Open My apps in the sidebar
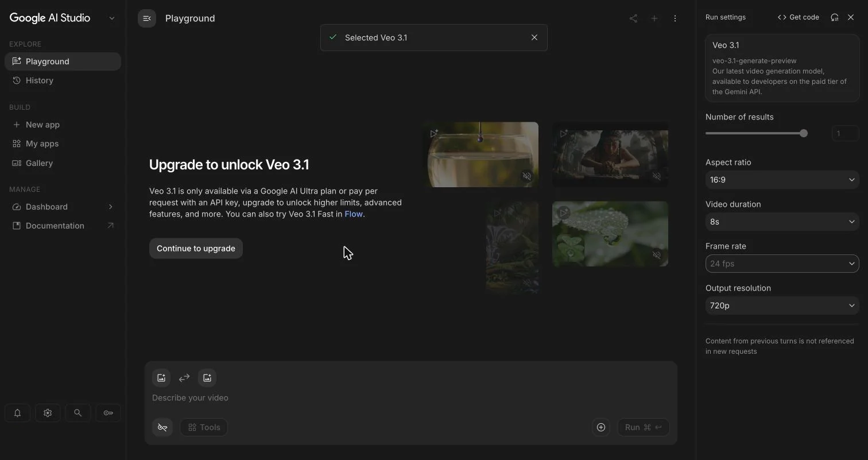Screen dimensions: 868x460 (63, 144)
